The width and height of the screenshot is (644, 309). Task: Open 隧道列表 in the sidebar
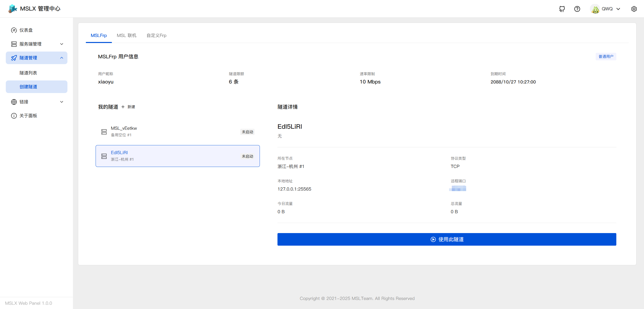[x=28, y=73]
